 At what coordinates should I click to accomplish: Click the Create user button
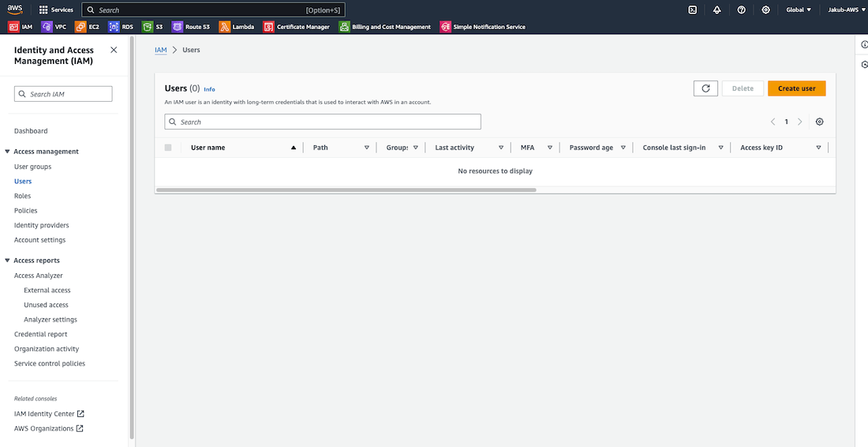[797, 88]
